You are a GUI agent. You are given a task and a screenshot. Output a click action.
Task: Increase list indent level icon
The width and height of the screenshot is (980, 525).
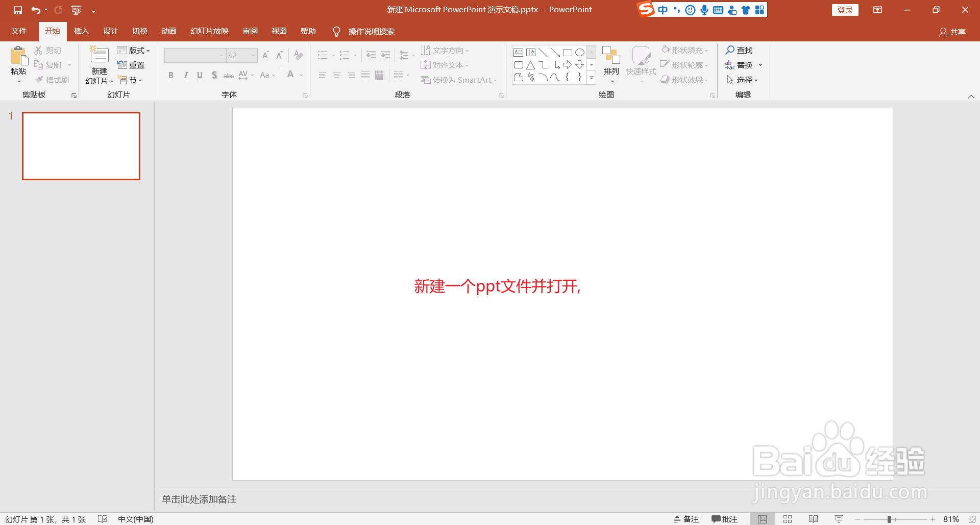coord(385,55)
